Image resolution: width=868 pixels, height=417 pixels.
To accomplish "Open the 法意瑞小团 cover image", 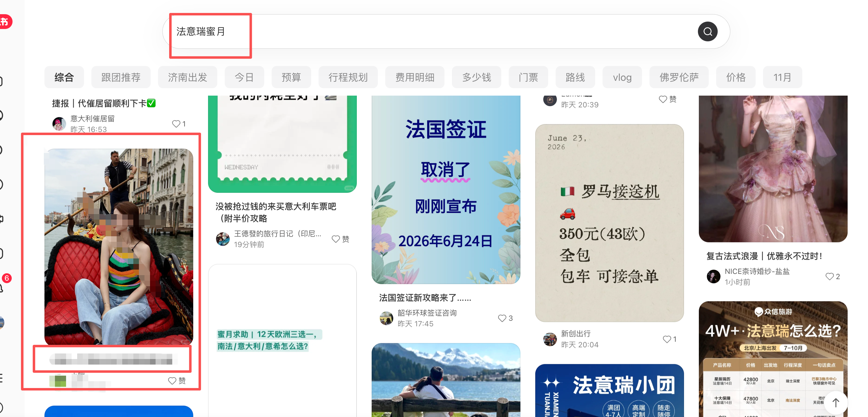I will 609,390.
